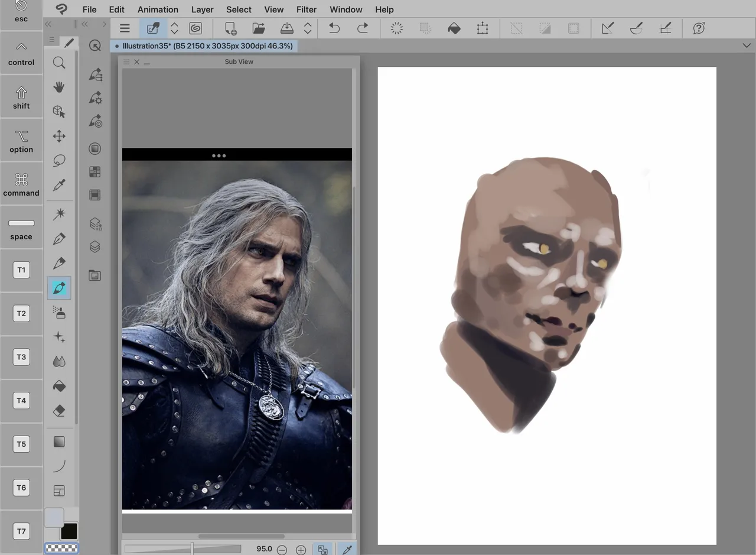Collapse the tool palette double-arrow
This screenshot has width=756, height=555.
click(48, 24)
